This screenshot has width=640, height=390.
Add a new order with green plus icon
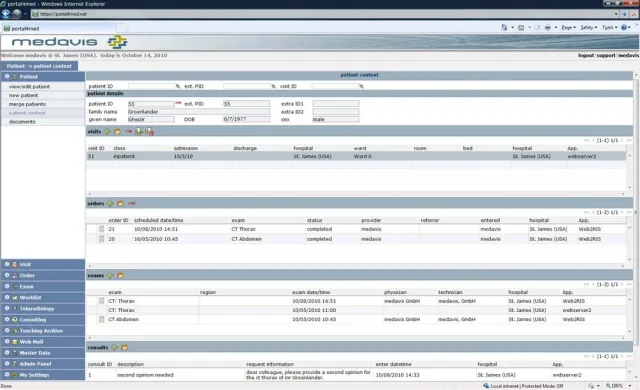point(110,204)
